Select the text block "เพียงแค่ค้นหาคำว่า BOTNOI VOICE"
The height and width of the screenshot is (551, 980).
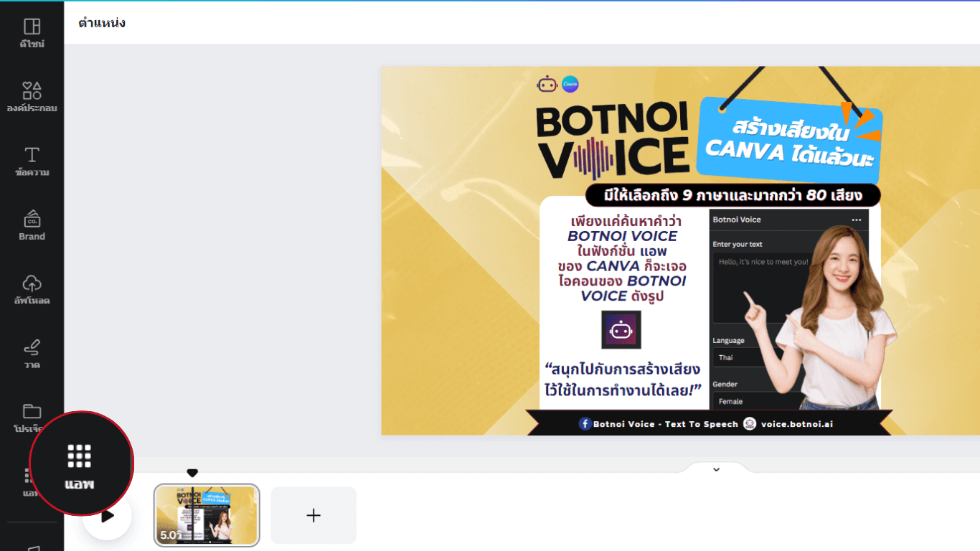(x=623, y=258)
